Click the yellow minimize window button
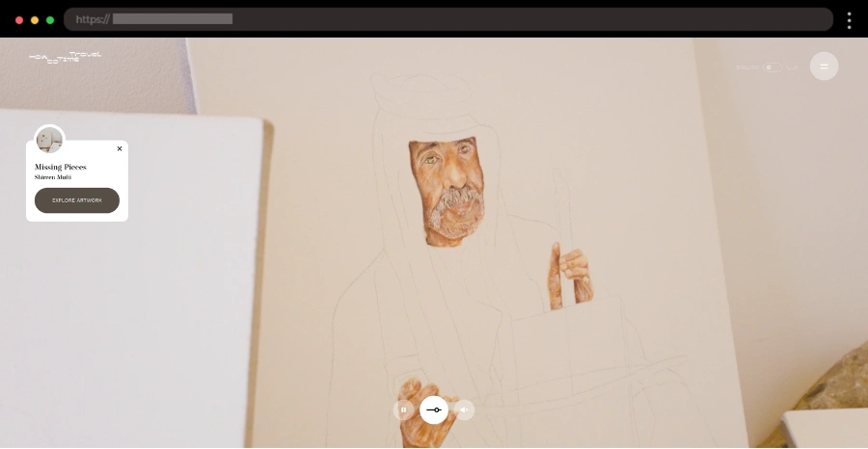 coord(35,20)
